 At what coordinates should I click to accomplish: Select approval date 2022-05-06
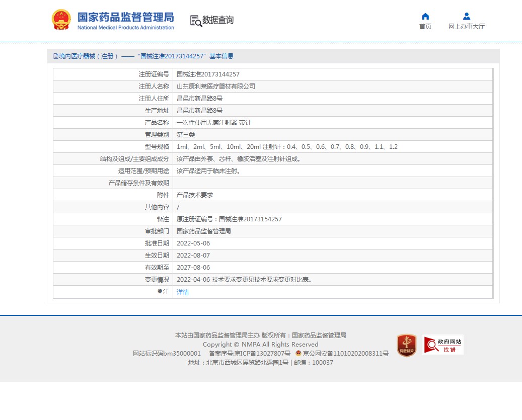(193, 243)
